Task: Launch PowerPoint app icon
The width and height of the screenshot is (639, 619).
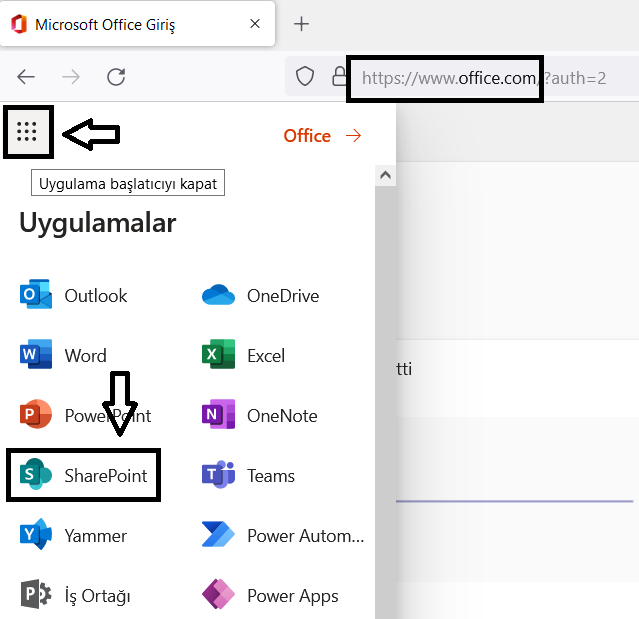Action: pyautogui.click(x=36, y=414)
